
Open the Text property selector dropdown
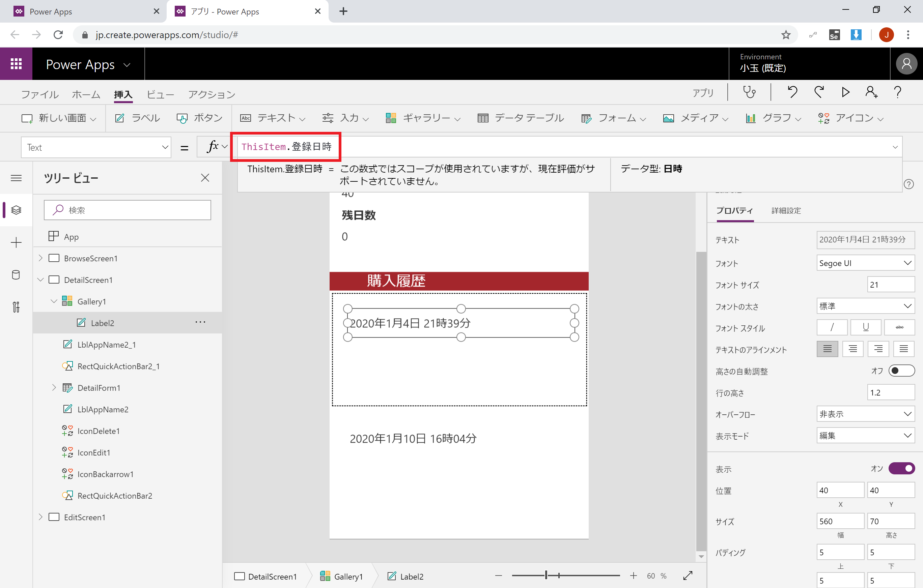[96, 147]
